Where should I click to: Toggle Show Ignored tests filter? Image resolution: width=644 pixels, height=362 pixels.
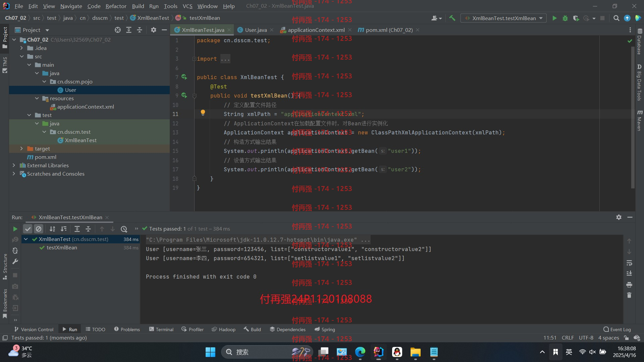[39, 229]
